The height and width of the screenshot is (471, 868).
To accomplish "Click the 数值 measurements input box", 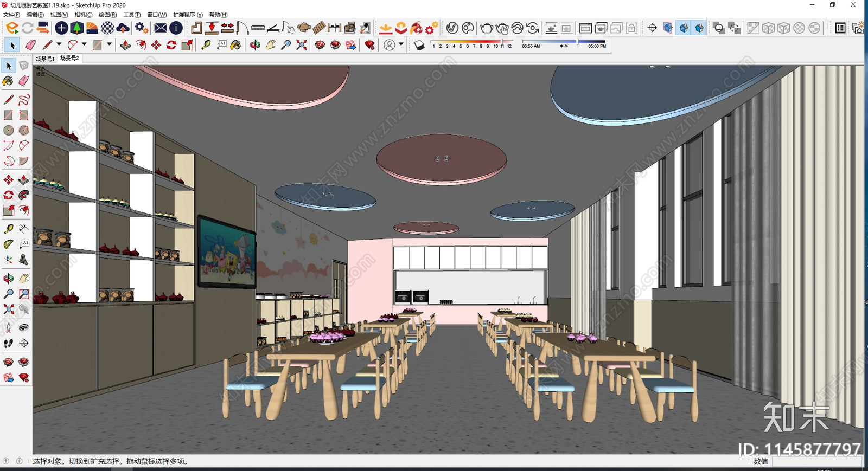I will (x=817, y=461).
